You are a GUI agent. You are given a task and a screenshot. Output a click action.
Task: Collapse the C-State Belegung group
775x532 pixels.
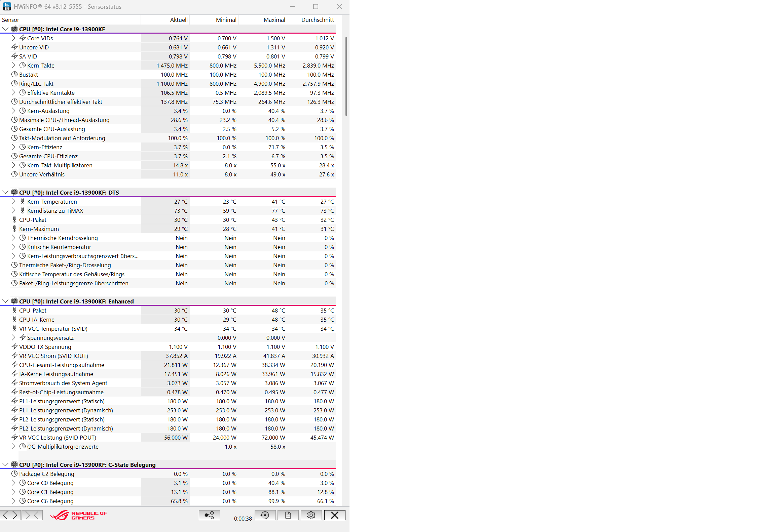pos(5,464)
